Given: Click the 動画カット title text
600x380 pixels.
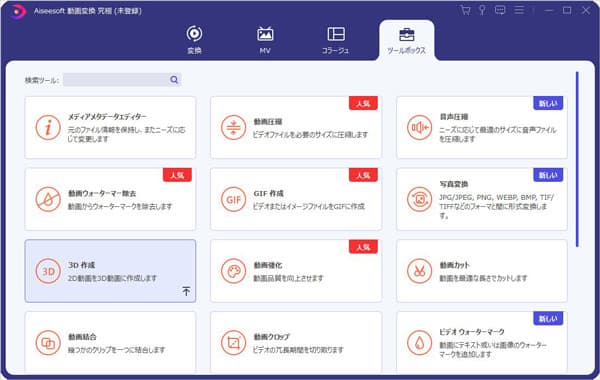Looking at the screenshot, I should (x=455, y=265).
